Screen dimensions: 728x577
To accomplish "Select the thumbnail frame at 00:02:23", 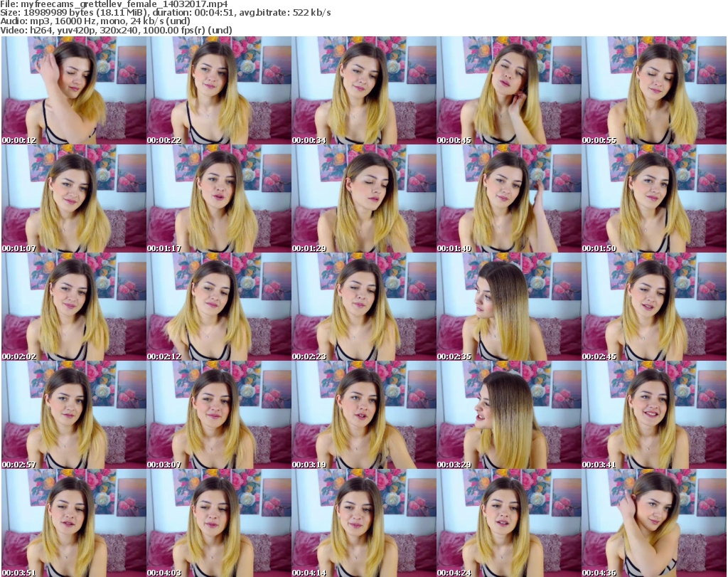I will click(364, 307).
